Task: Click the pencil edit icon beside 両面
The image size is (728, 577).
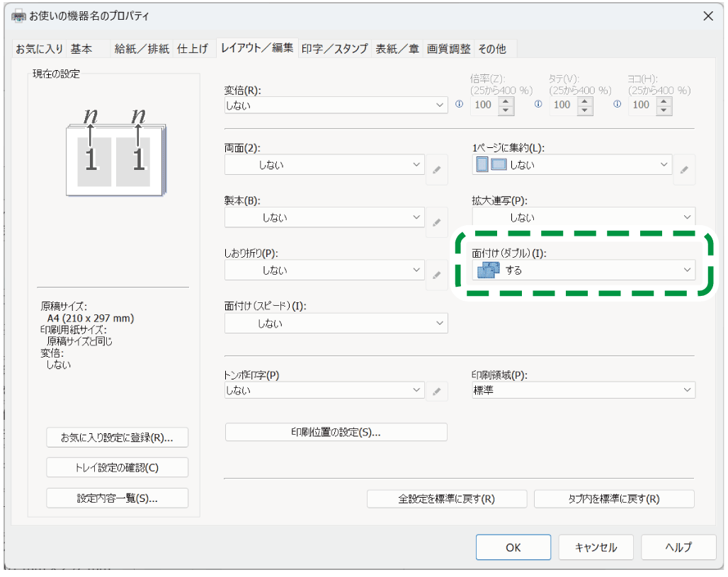Action: click(x=437, y=169)
